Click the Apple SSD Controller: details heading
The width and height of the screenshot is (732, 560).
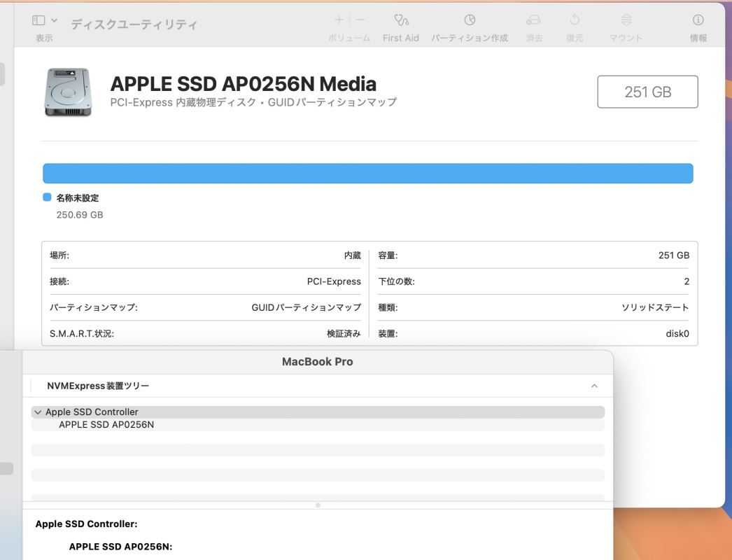coord(86,524)
